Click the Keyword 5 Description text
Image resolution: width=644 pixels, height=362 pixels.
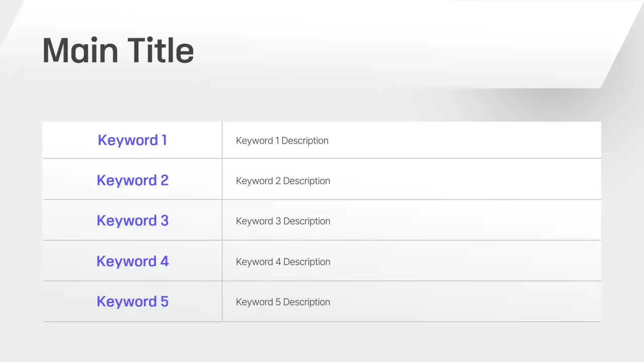coord(283,302)
